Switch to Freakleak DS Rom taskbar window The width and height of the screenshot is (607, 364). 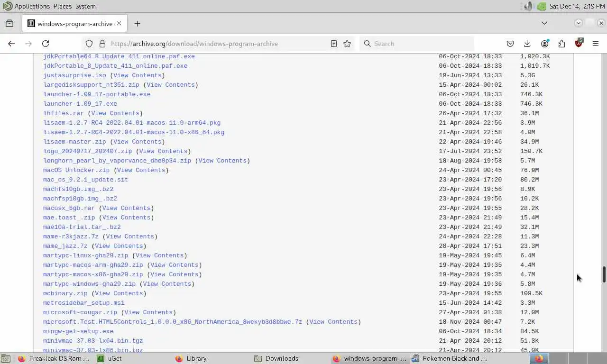[54, 358]
